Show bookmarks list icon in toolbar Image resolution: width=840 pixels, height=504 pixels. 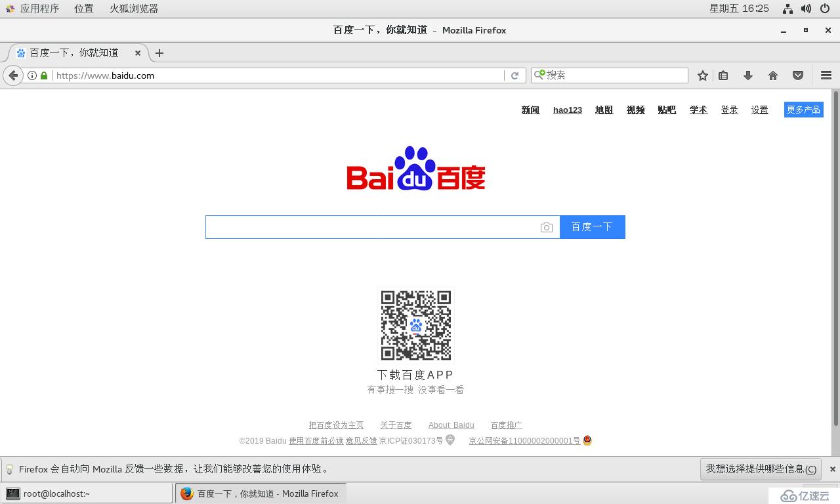(723, 75)
